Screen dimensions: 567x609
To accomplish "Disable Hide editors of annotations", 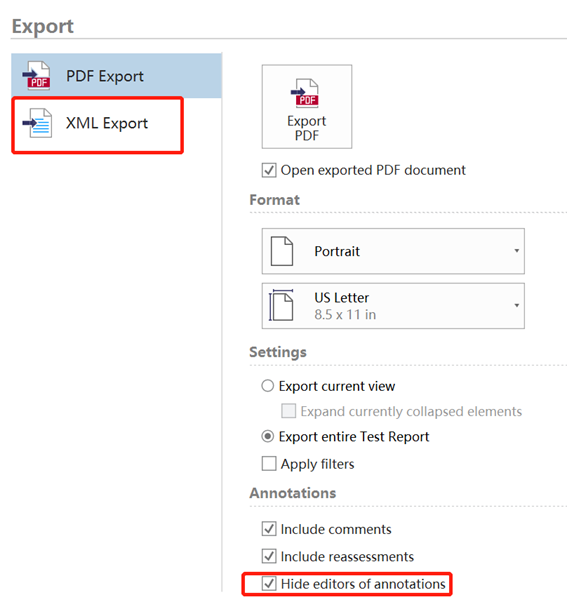I will 269,584.
